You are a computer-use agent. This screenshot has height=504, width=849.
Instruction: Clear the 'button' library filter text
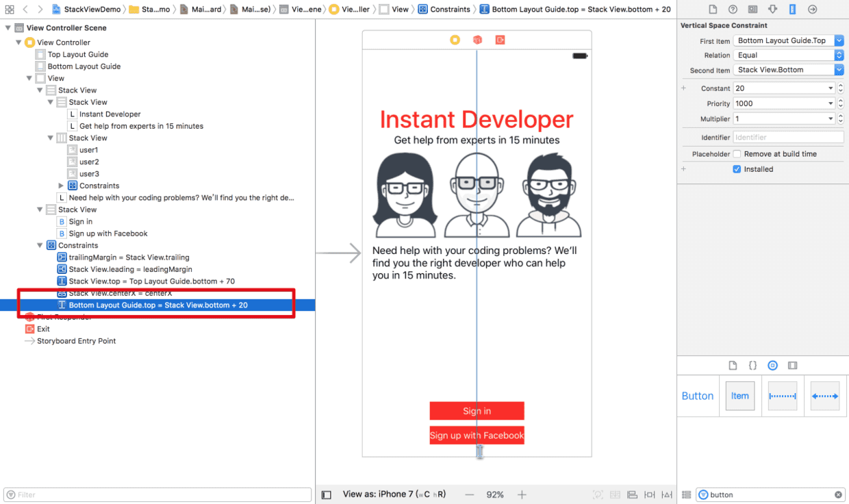(x=838, y=494)
